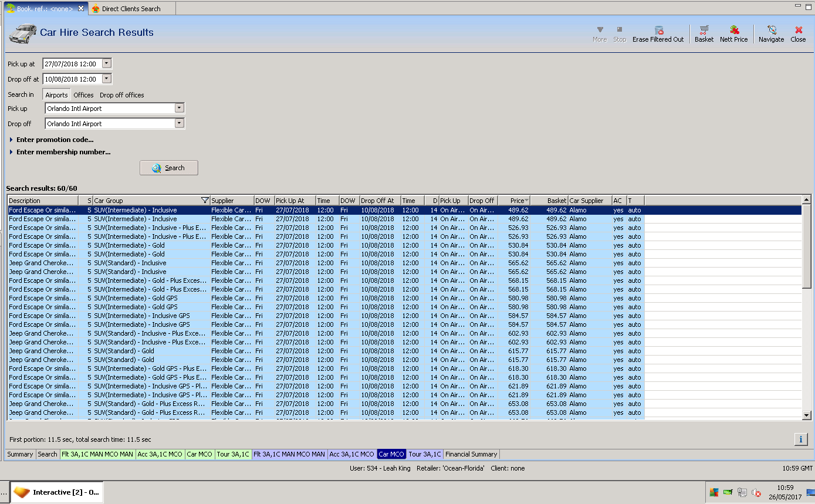This screenshot has width=815, height=504.
Task: Click the Navigate toolbar icon
Action: click(x=771, y=30)
